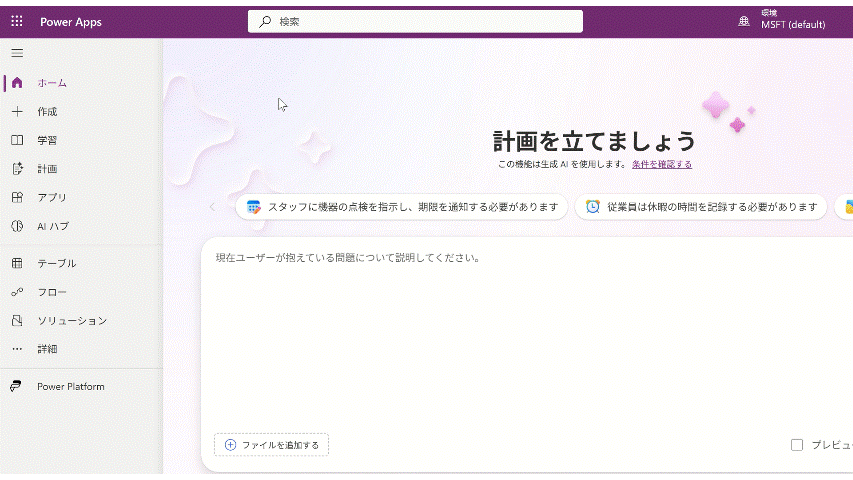Open テーブル from the sidebar
853x480 pixels.
[x=56, y=263]
